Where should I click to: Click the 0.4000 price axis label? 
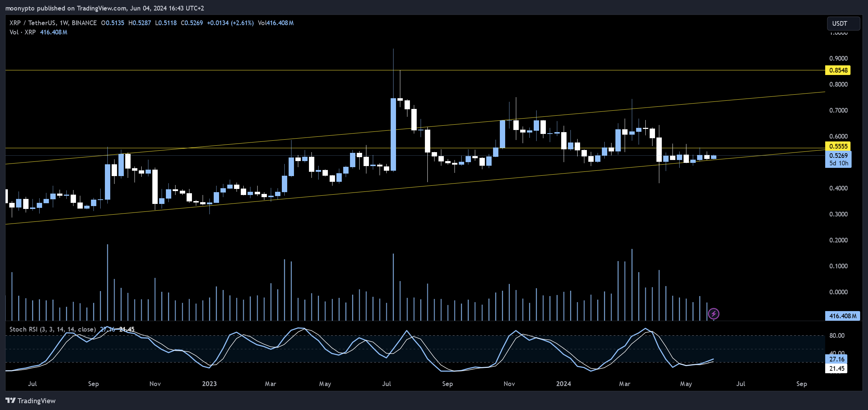pos(838,188)
